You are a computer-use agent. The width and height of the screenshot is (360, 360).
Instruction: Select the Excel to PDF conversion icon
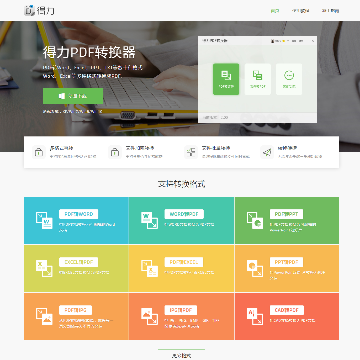coord(44,268)
